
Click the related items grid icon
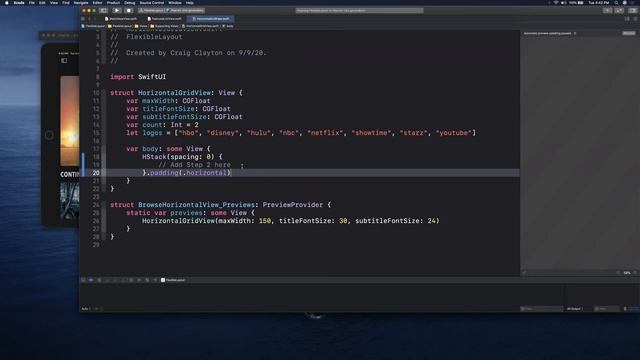pyautogui.click(x=83, y=19)
